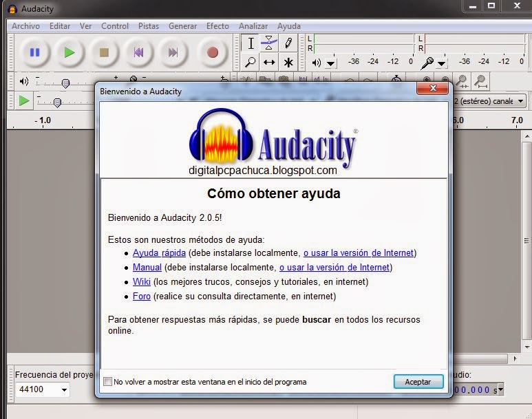Check 'No volver a mostrar esta ventana'
Viewport: 532px width, 419px height.
(x=107, y=382)
